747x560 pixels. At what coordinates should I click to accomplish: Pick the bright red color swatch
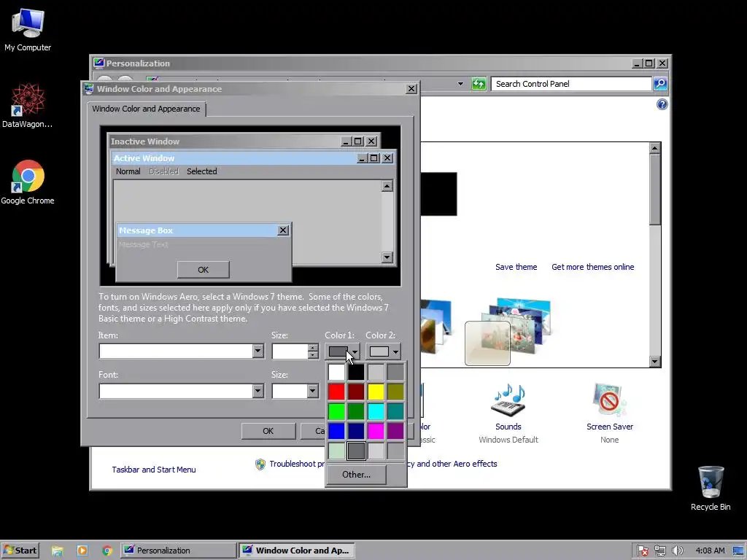(x=336, y=392)
